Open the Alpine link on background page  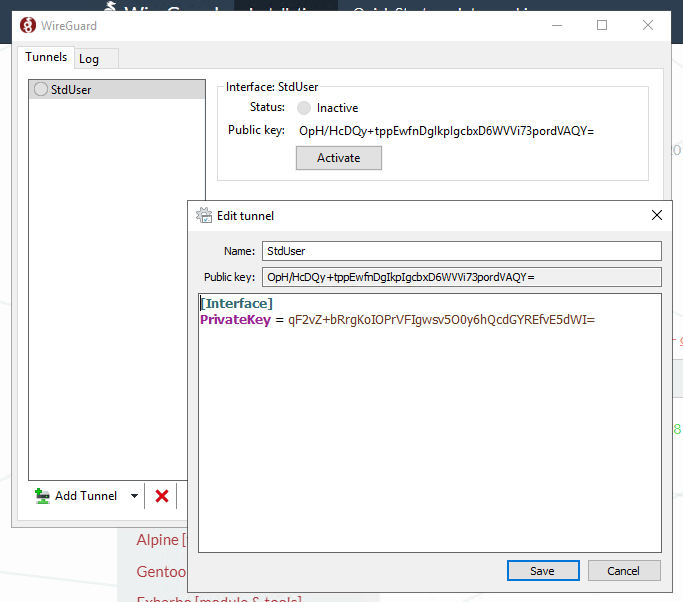point(157,540)
